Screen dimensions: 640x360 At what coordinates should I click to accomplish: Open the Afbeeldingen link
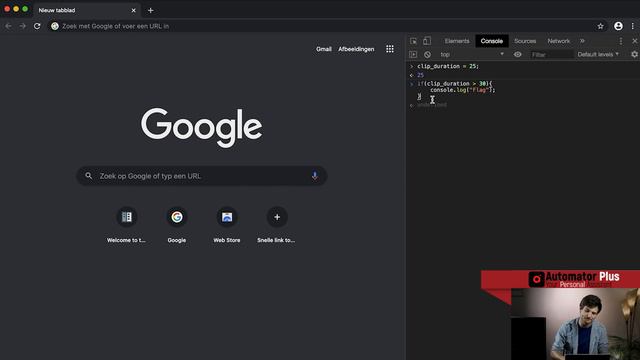point(356,49)
